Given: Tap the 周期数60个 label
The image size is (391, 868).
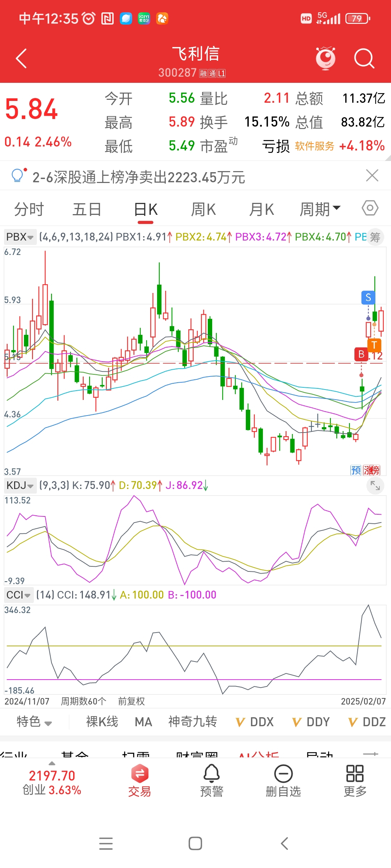Looking at the screenshot, I should pyautogui.click(x=83, y=701).
